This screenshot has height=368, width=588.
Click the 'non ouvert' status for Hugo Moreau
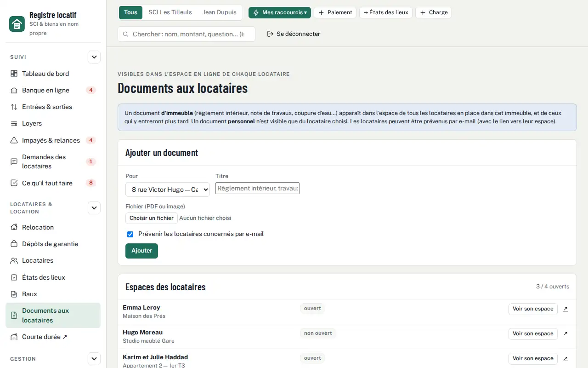[x=318, y=333]
